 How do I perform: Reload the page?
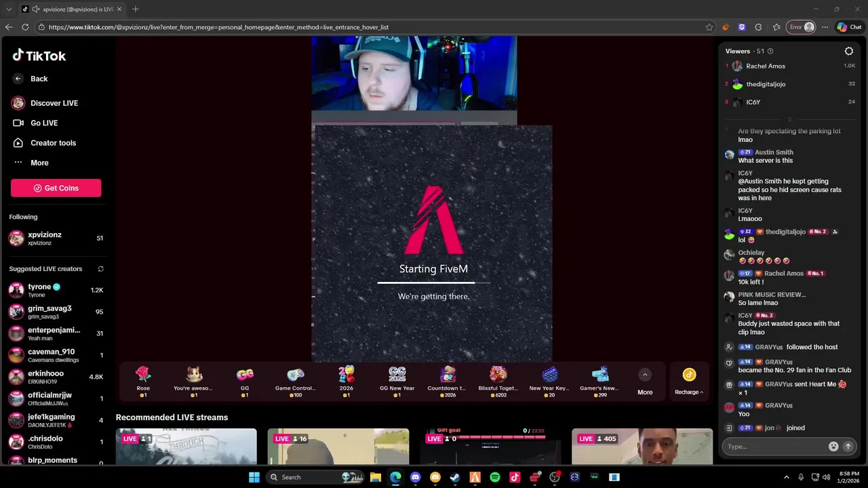pos(25,27)
